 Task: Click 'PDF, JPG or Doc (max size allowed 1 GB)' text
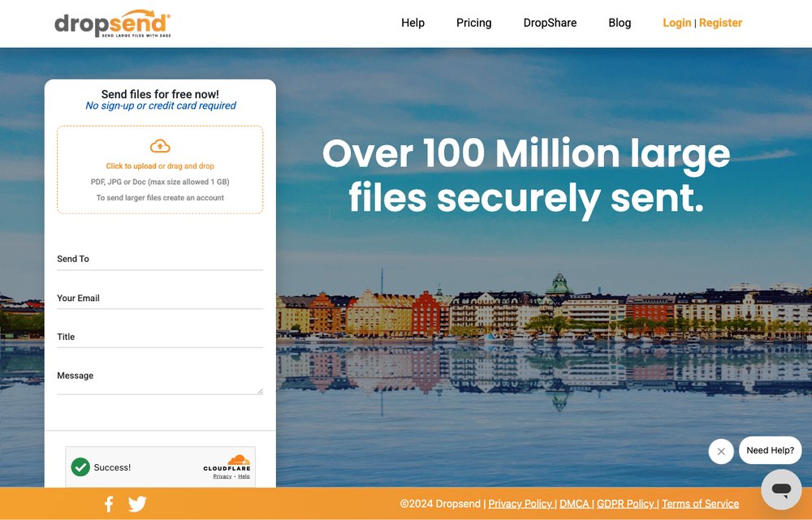pos(160,183)
